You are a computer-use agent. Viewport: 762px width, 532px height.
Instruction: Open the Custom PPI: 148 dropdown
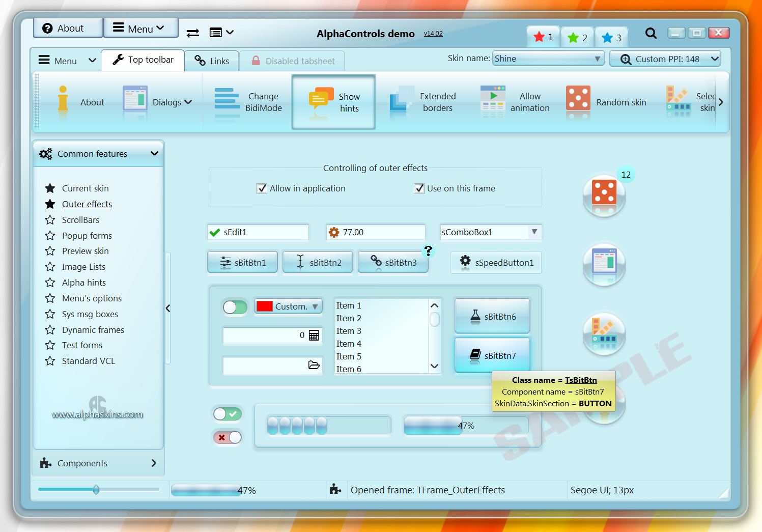coord(666,59)
